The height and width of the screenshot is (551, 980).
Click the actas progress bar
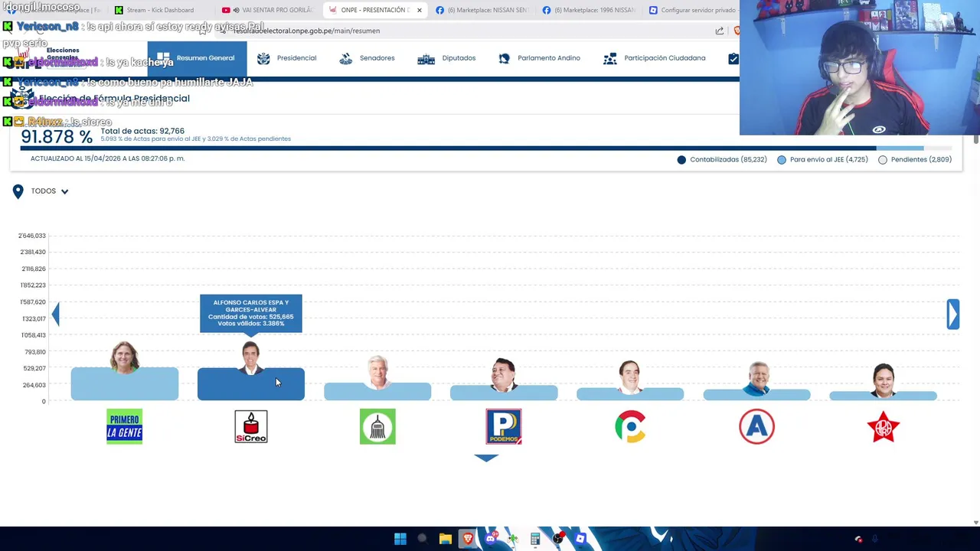click(x=486, y=148)
